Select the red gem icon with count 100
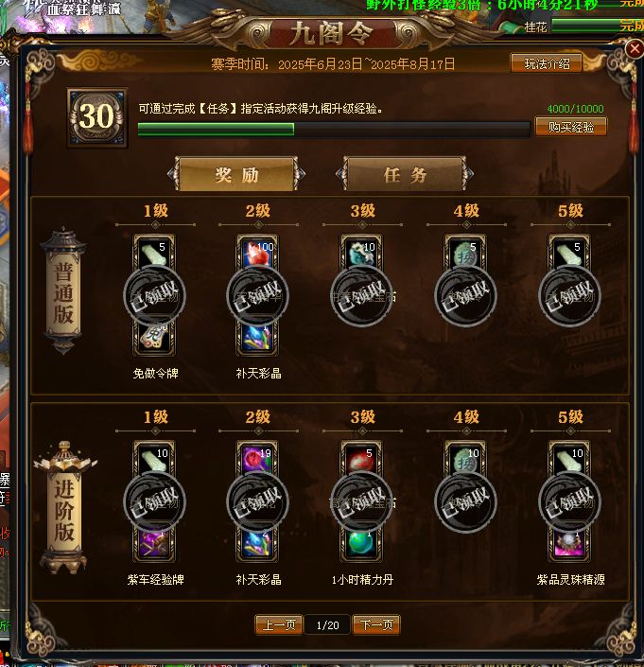This screenshot has height=667, width=644. pyautogui.click(x=257, y=254)
